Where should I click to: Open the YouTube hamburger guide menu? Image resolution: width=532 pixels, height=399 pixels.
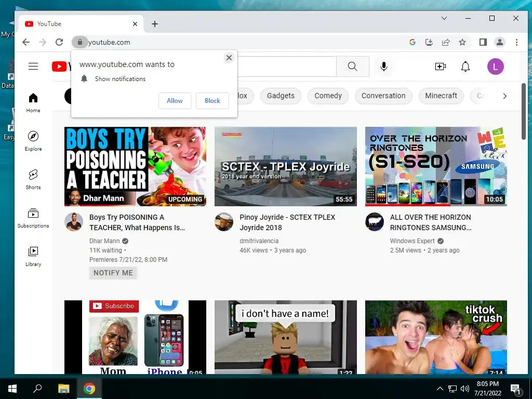[33, 66]
